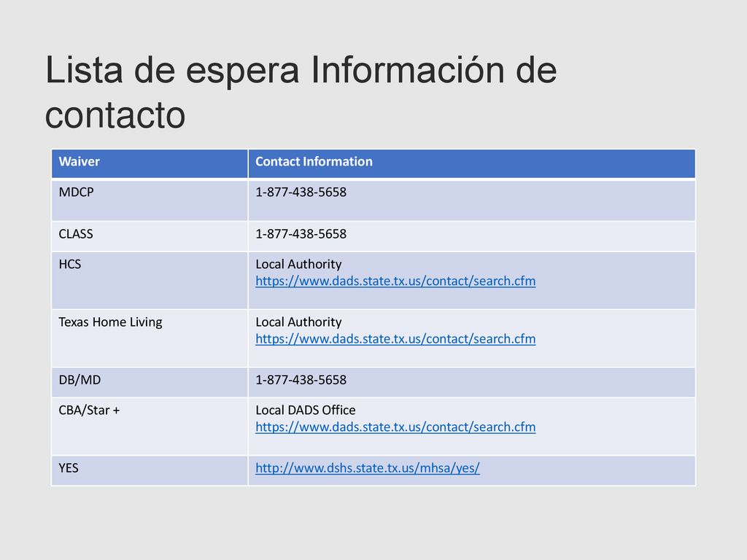Select the CLASS row phone number
Image resolution: width=747 pixels, height=560 pixels.
click(x=301, y=234)
